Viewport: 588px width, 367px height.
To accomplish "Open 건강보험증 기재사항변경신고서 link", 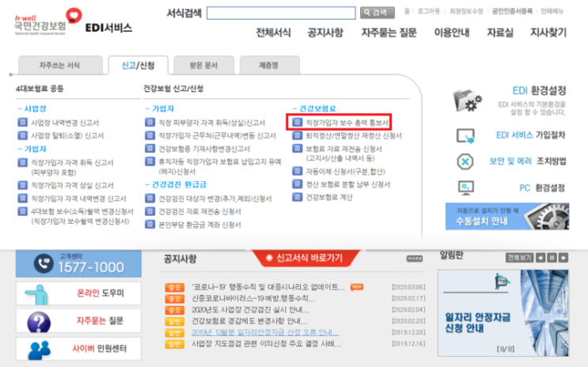I will pyautogui.click(x=204, y=149).
